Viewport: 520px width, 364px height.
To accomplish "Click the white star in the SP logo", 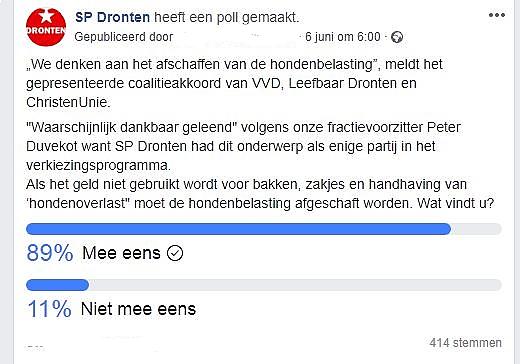I will [x=46, y=15].
